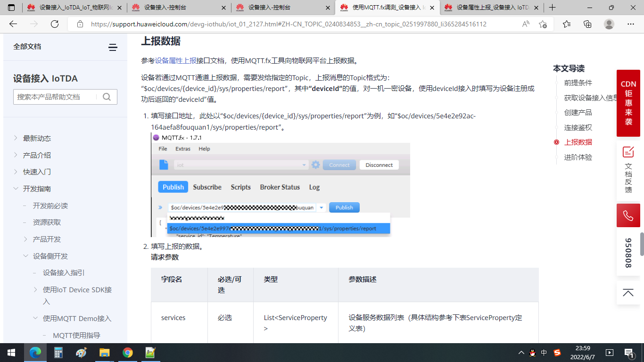View site information lock icon
644x362 pixels.
(80, 24)
